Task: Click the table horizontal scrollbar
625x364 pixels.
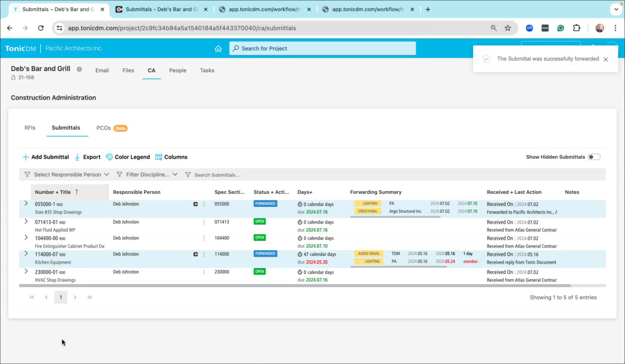Action: coord(295,286)
